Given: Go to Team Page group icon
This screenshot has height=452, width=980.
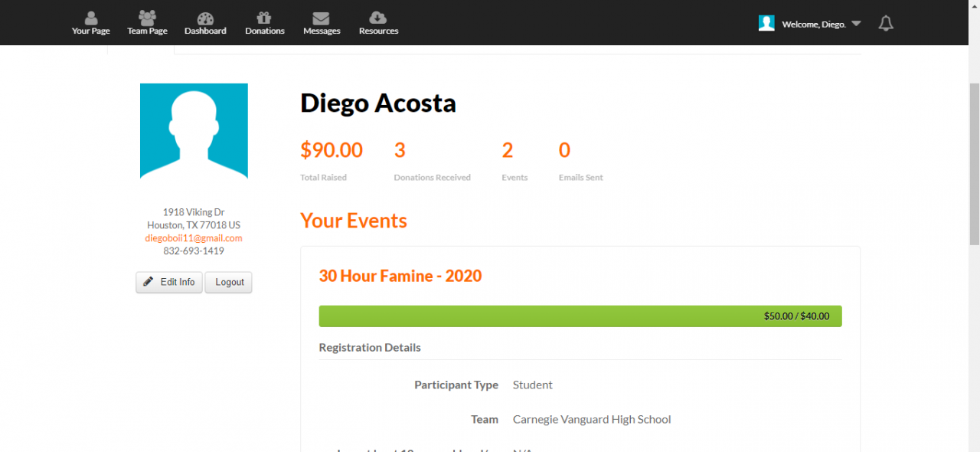Looking at the screenshot, I should (x=147, y=18).
